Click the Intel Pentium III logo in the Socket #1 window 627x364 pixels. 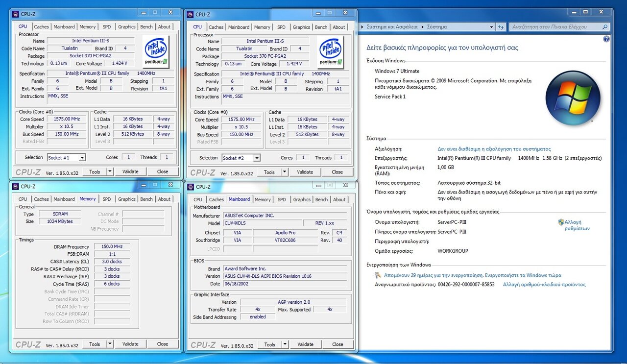coord(156,51)
